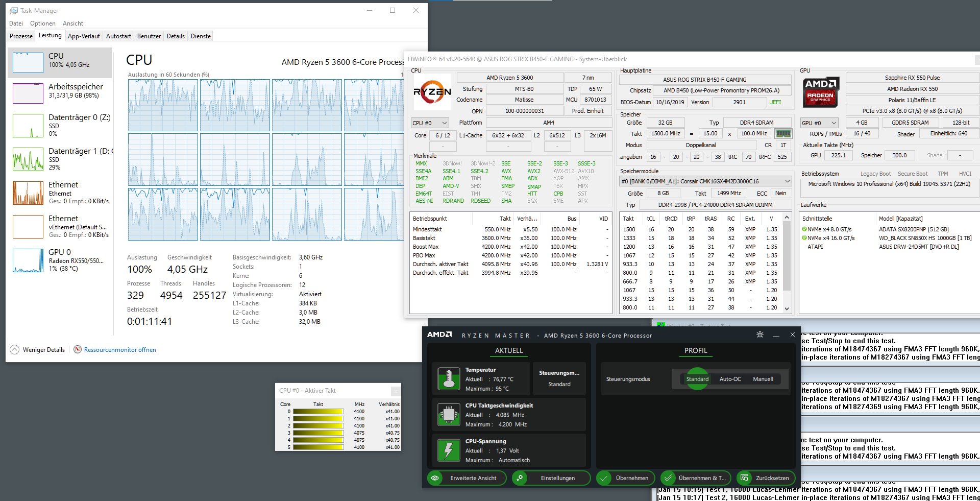
Task: Select the Ethernet adapter showing 0 KBit/s
Action: click(x=60, y=193)
